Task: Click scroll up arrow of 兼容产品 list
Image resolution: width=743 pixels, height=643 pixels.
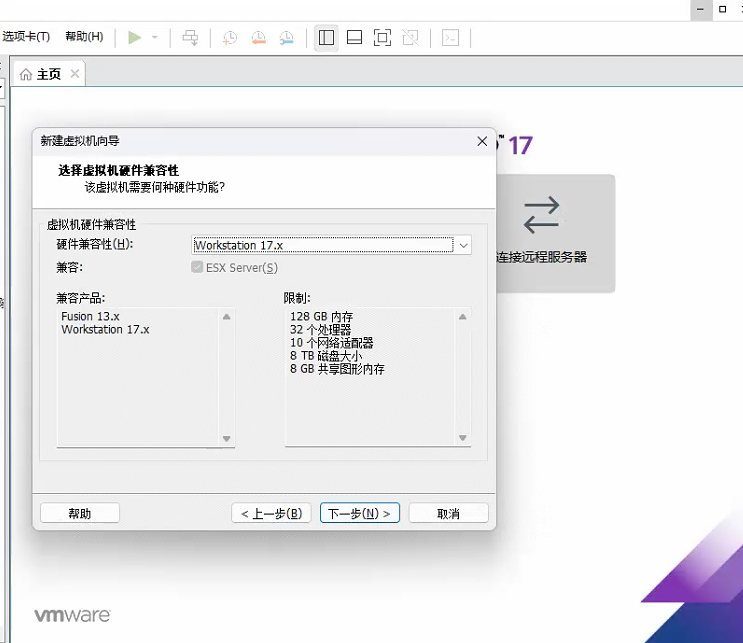Action: click(x=227, y=317)
